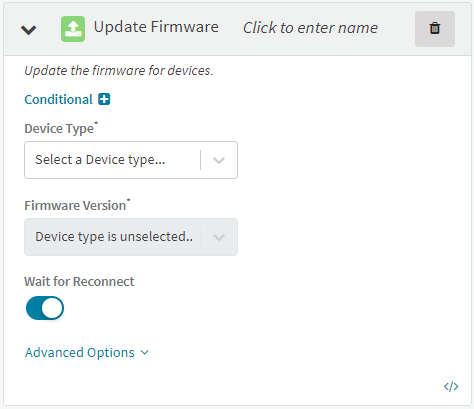Expand the Advanced Options section
The height and width of the screenshot is (409, 474).
click(x=87, y=352)
